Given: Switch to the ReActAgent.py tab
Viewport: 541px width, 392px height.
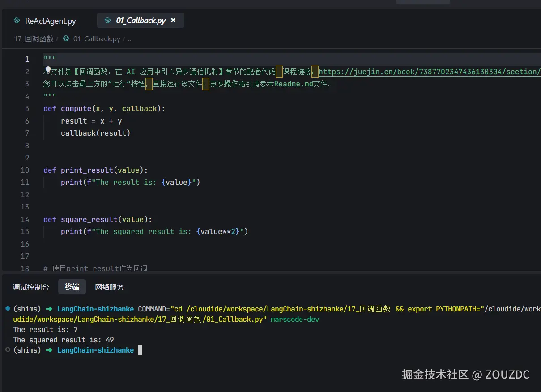Looking at the screenshot, I should [x=50, y=21].
